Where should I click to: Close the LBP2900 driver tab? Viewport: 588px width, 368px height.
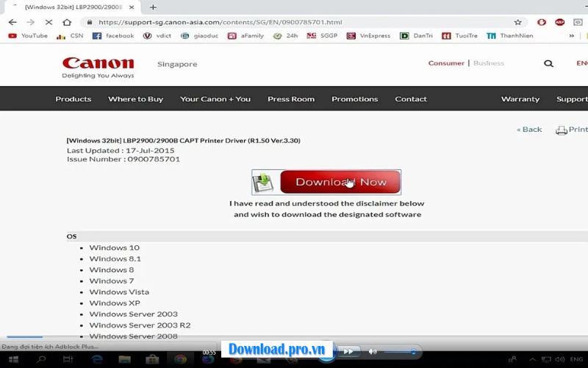click(132, 7)
